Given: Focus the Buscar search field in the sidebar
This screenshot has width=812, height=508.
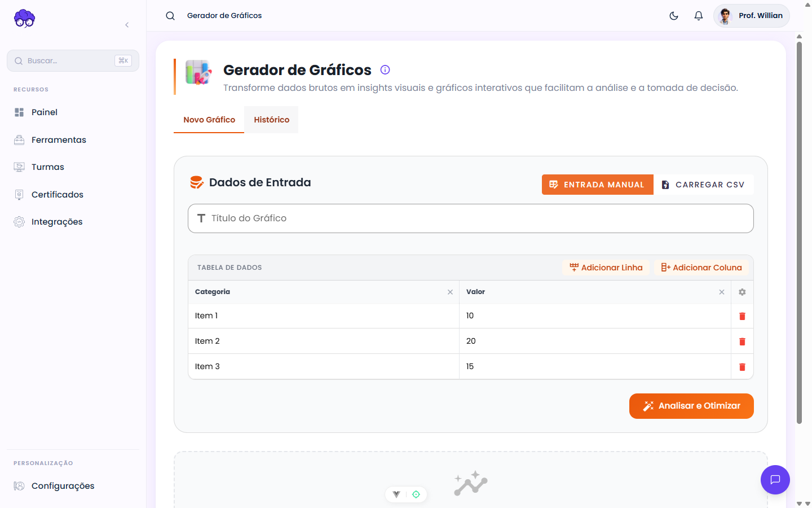Looking at the screenshot, I should click(x=73, y=60).
